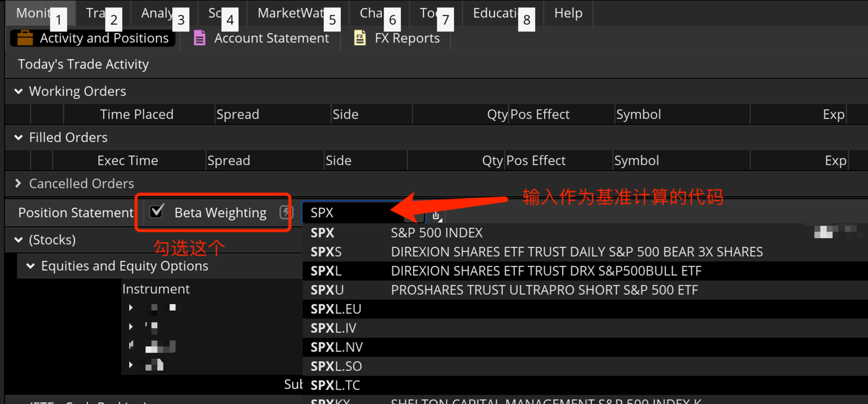Open the Help tab
This screenshot has width=868, height=404.
(x=568, y=13)
